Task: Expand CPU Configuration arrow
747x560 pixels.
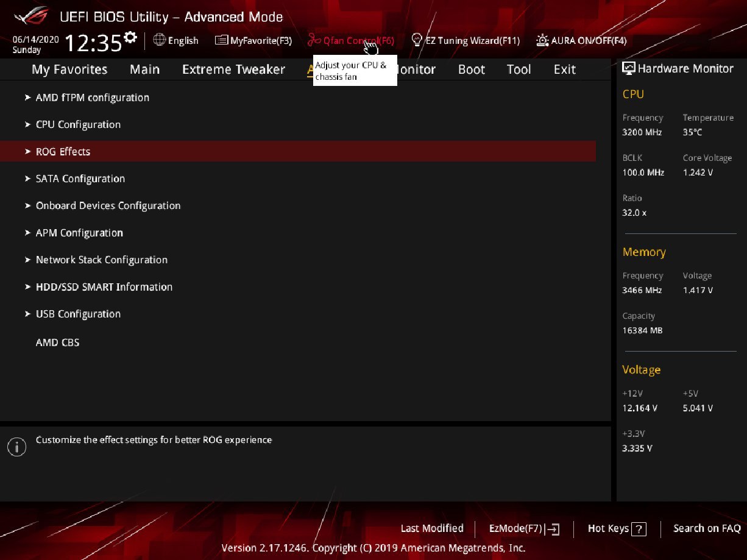Action: (27, 124)
